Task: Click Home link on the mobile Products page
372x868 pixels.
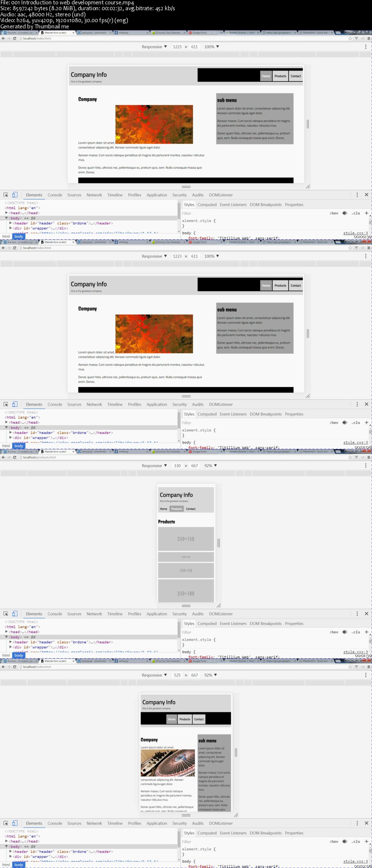Action: click(x=163, y=509)
